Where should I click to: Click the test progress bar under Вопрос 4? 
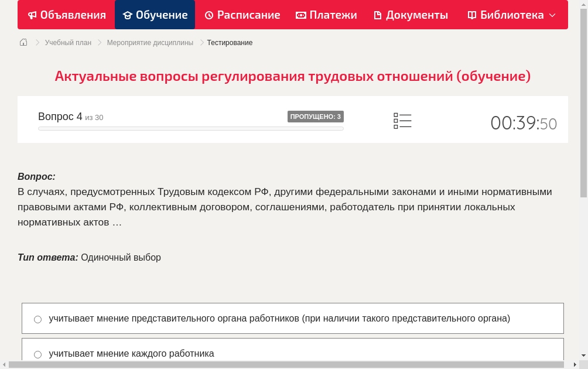tap(190, 128)
